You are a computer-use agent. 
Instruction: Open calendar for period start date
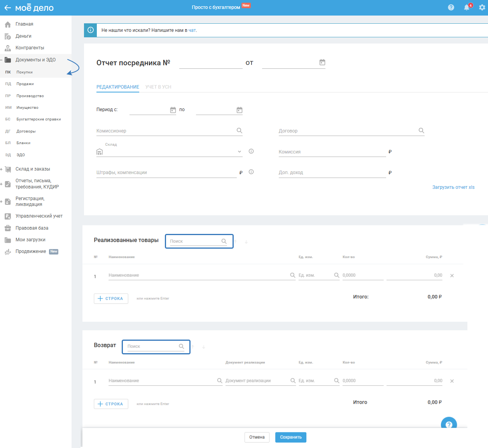173,110
